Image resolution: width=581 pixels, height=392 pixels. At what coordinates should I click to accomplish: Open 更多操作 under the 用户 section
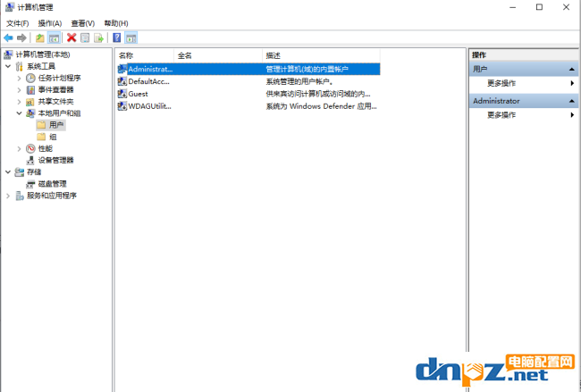501,83
